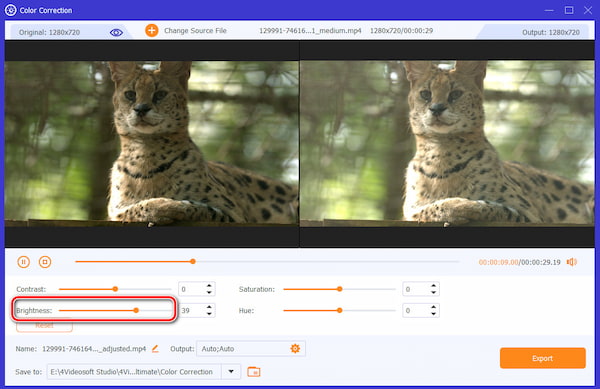Decrease Saturation value with down arrow
Image resolution: width=600 pixels, height=389 pixels.
[x=433, y=293]
